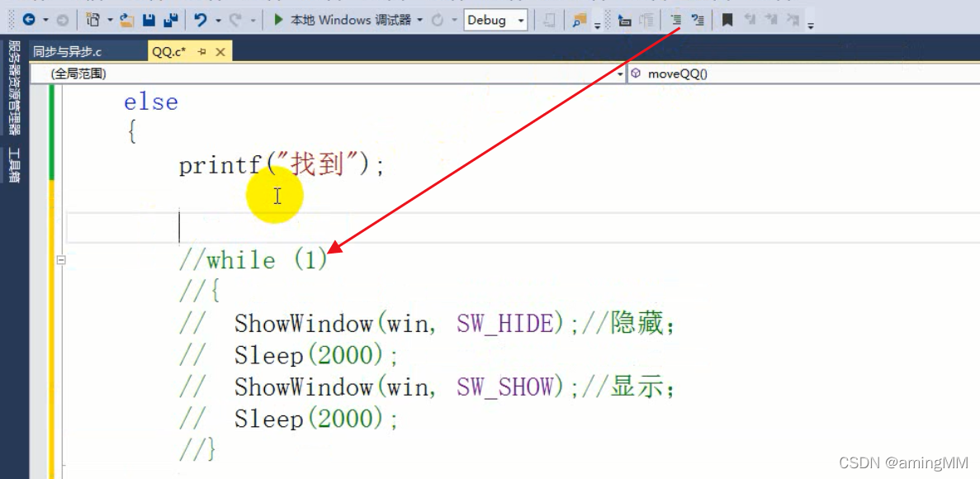Save all files with double floppy icon

171,21
